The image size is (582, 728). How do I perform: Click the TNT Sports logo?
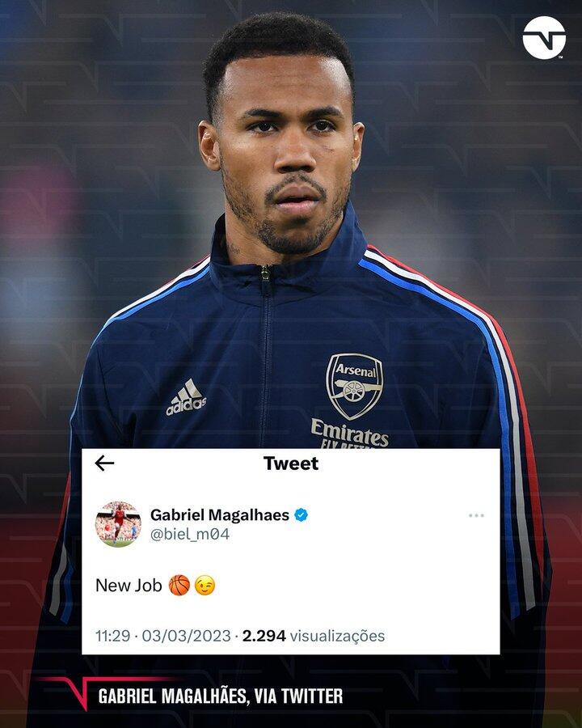tap(544, 37)
